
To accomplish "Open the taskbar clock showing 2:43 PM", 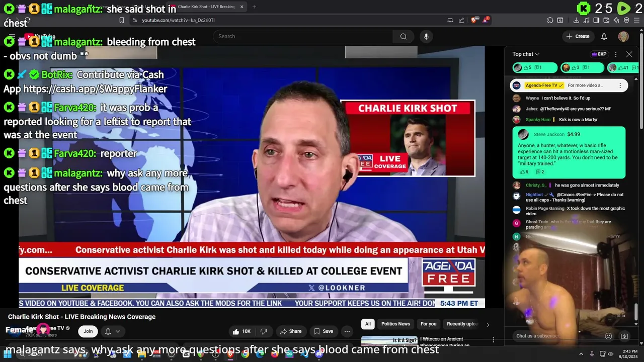I will (629, 354).
